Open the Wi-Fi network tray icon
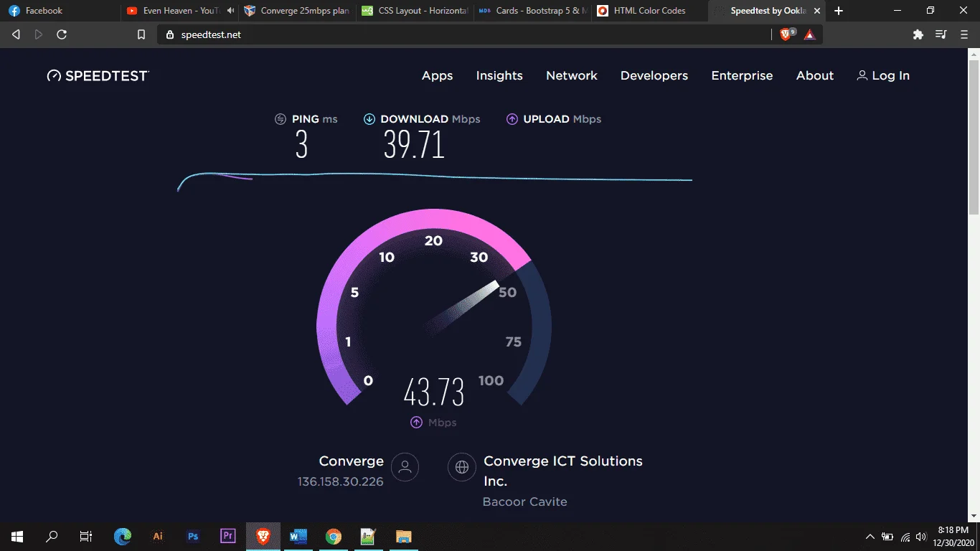The image size is (980, 551). tap(905, 537)
